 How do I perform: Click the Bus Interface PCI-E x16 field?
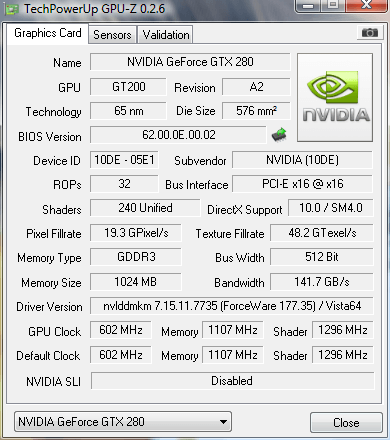point(302,184)
